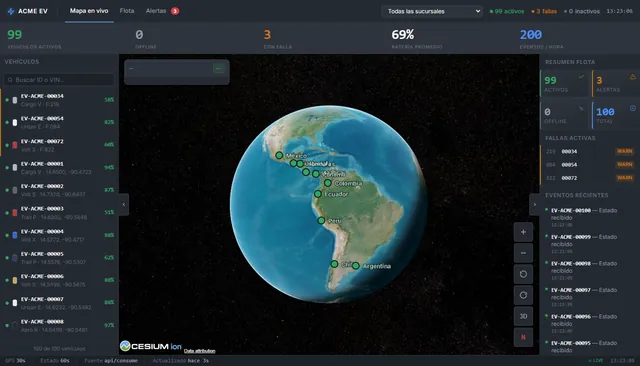Click the Colombia vehicle marker on globe

(328, 183)
